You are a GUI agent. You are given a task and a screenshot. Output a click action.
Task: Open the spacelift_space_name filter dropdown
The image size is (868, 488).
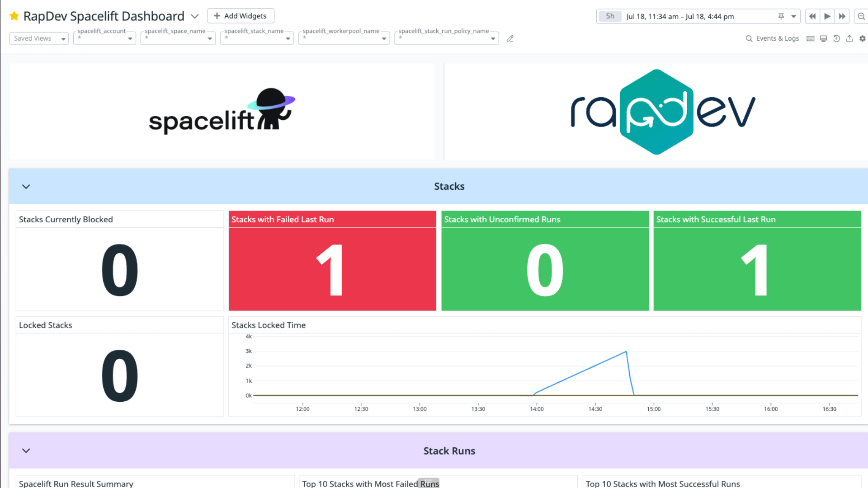tap(178, 38)
